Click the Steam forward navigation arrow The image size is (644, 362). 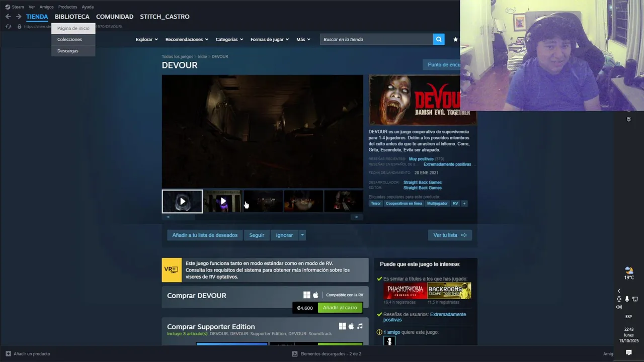pos(19,17)
